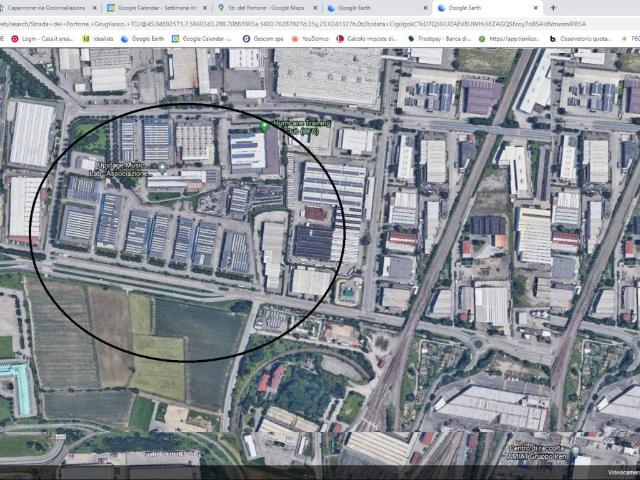Open the Gescom spa bookmark
The image size is (640, 480).
(x=263, y=39)
